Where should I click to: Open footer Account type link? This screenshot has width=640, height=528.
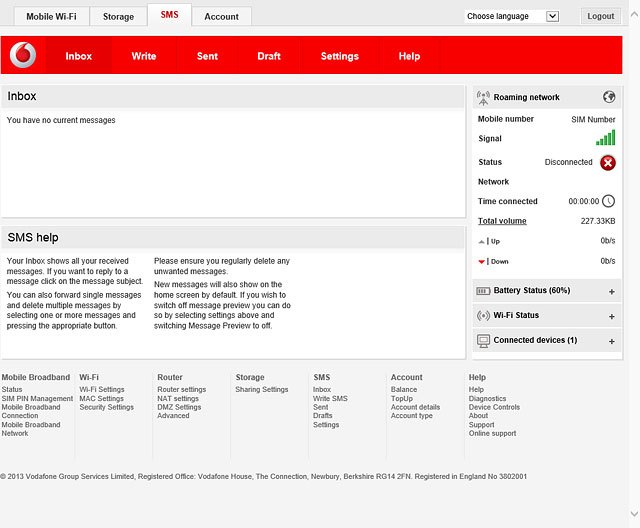[411, 415]
